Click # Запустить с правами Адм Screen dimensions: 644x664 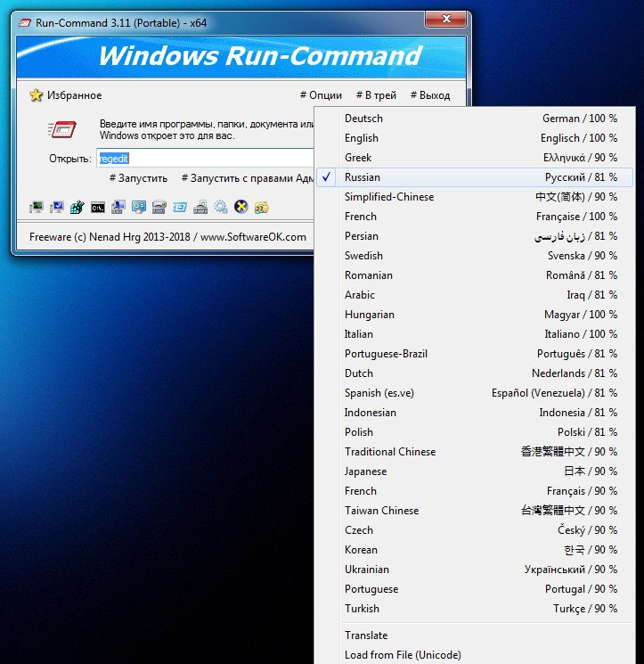(248, 178)
